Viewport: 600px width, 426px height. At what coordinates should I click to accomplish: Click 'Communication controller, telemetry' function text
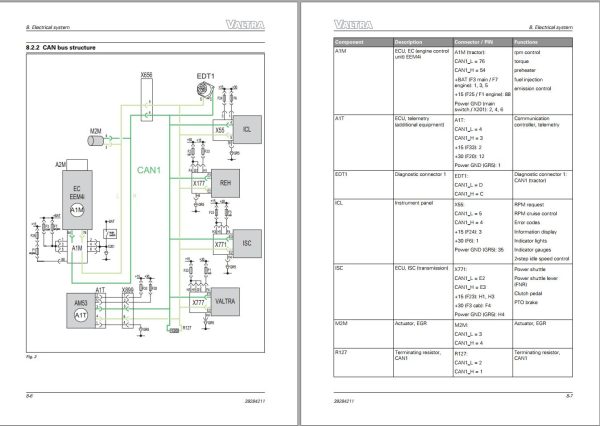(x=537, y=122)
